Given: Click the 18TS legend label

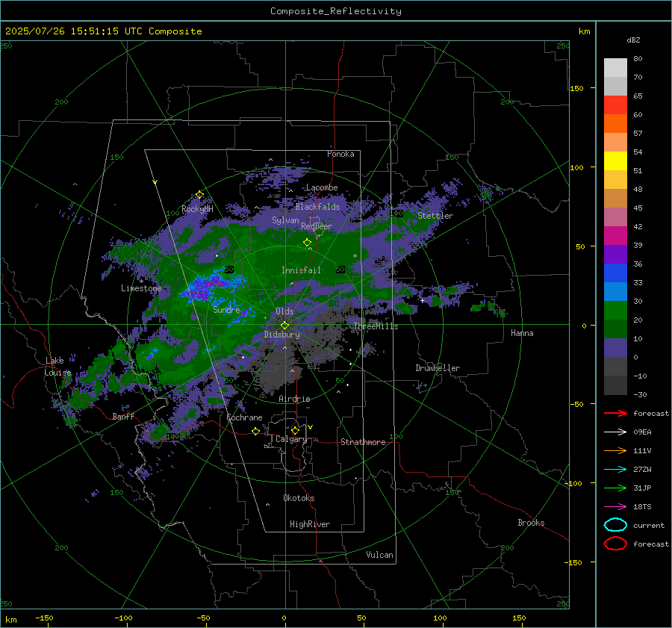Looking at the screenshot, I should pos(642,507).
